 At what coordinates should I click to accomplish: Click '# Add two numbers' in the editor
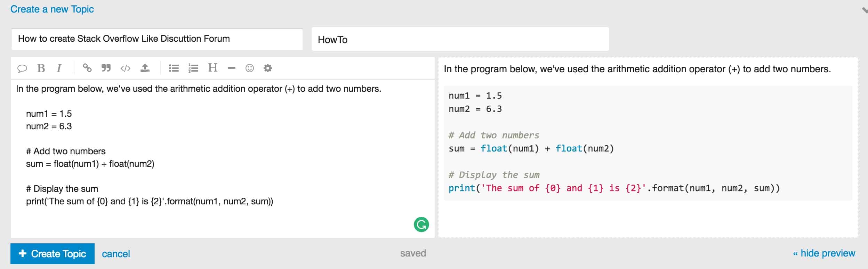tap(66, 151)
